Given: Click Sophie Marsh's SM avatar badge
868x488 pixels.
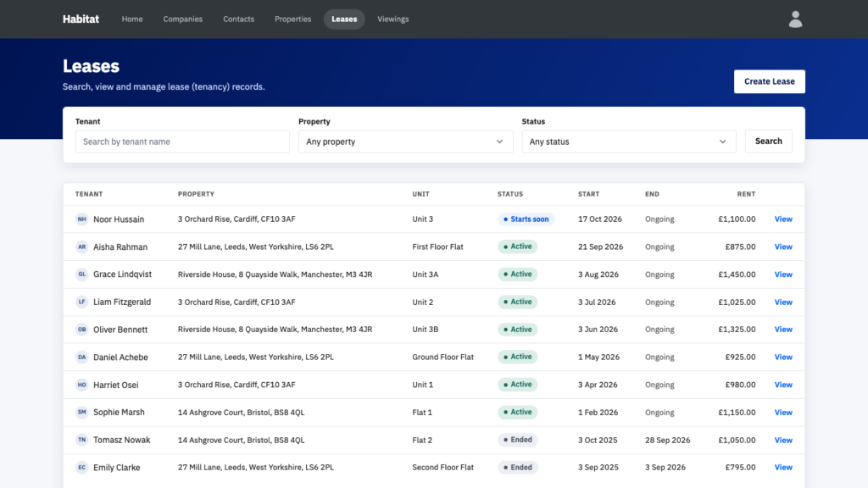Looking at the screenshot, I should pos(81,413).
